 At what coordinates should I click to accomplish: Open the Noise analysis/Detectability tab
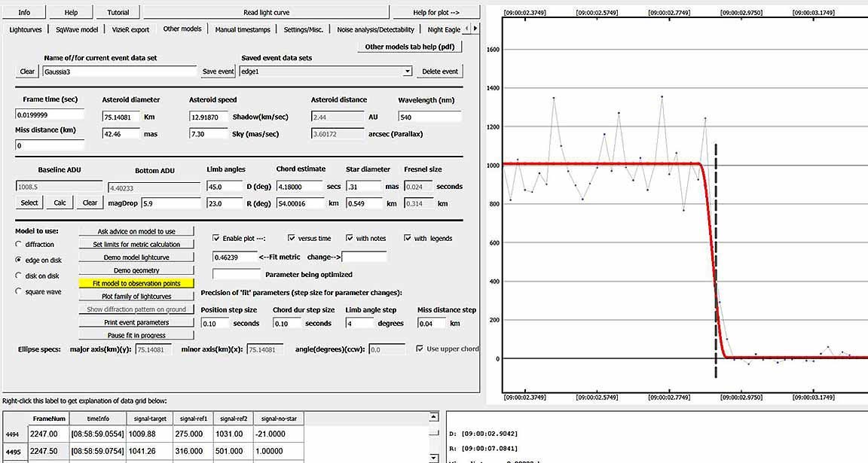pyautogui.click(x=375, y=29)
